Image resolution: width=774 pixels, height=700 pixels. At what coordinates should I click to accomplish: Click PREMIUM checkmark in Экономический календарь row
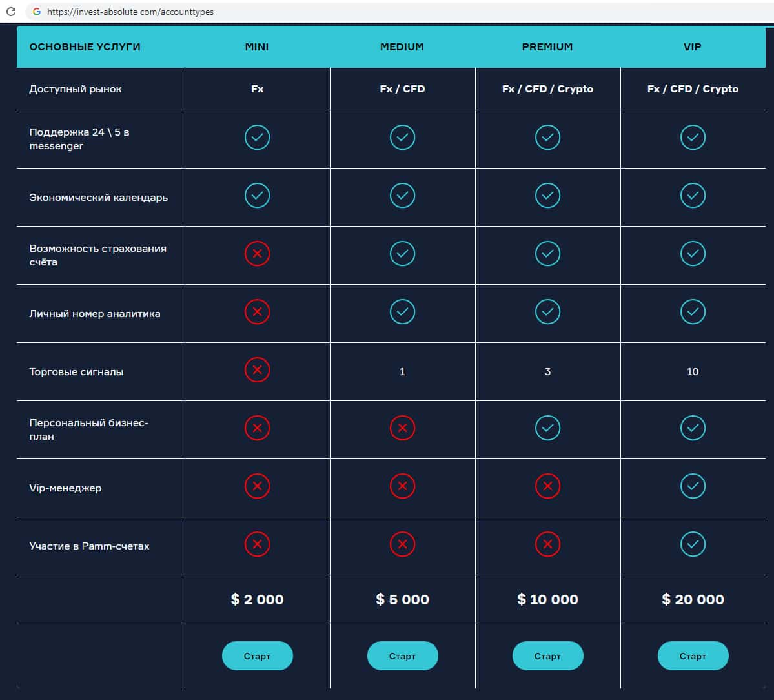tap(547, 196)
